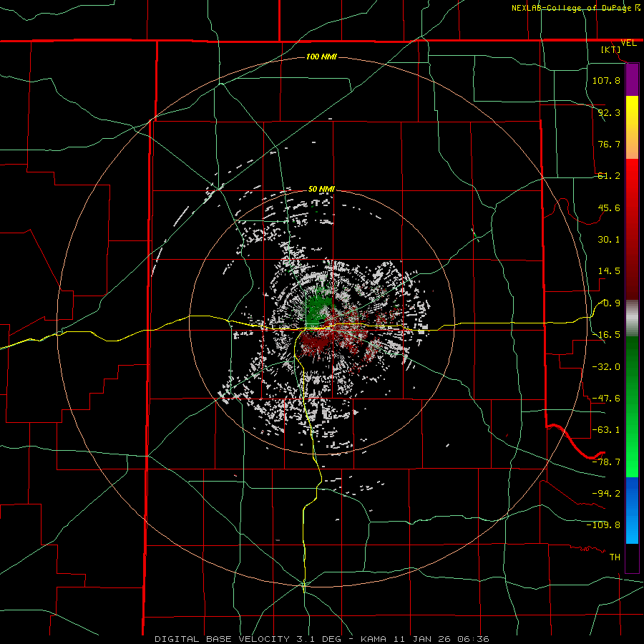Click the blue segment of the color bar

[632, 510]
